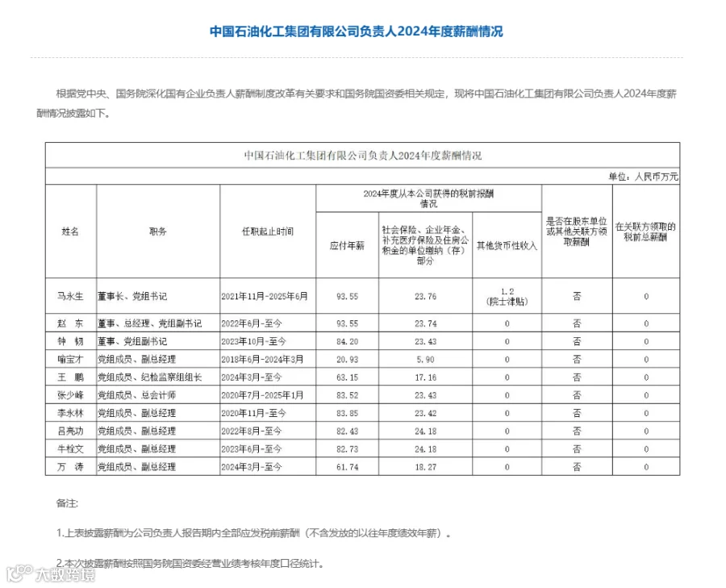
Task: Click the salary value 82.43
Action: click(347, 432)
